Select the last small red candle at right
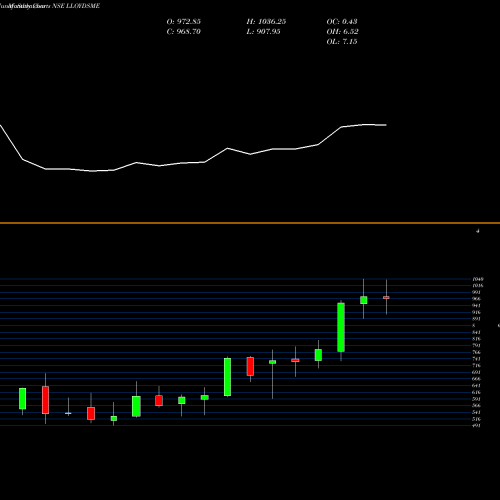 pos(386,297)
